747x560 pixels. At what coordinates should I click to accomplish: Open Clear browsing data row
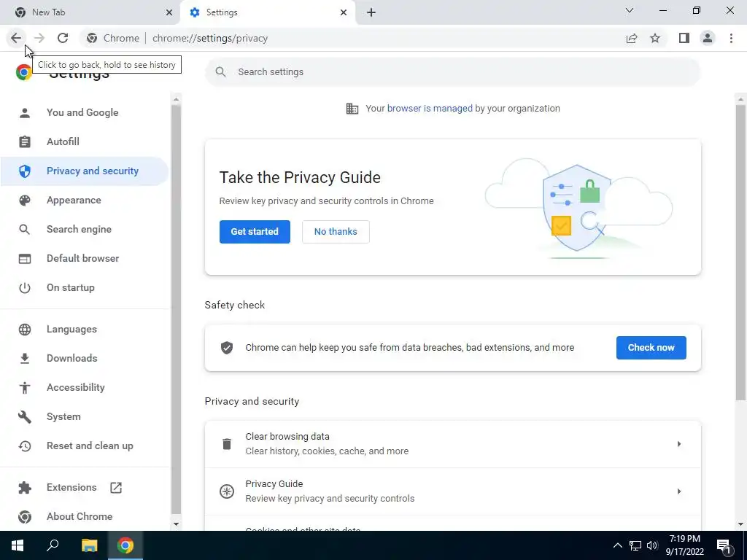click(452, 444)
